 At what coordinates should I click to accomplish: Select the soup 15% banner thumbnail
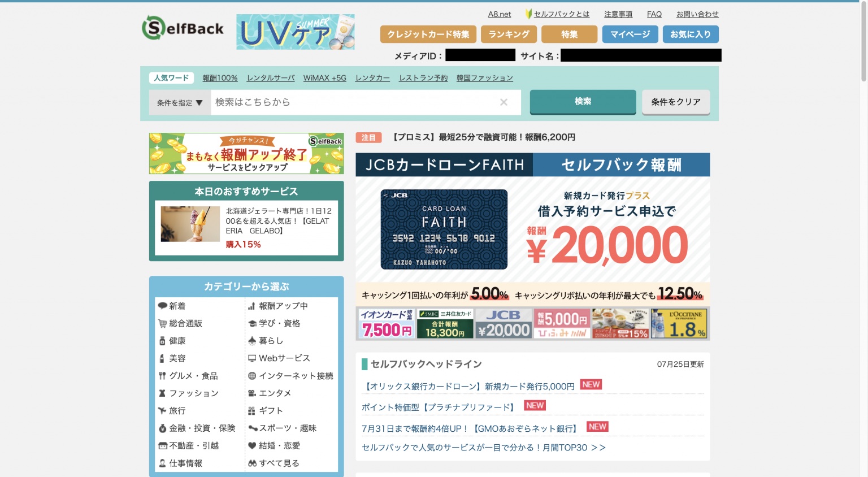[620, 323]
